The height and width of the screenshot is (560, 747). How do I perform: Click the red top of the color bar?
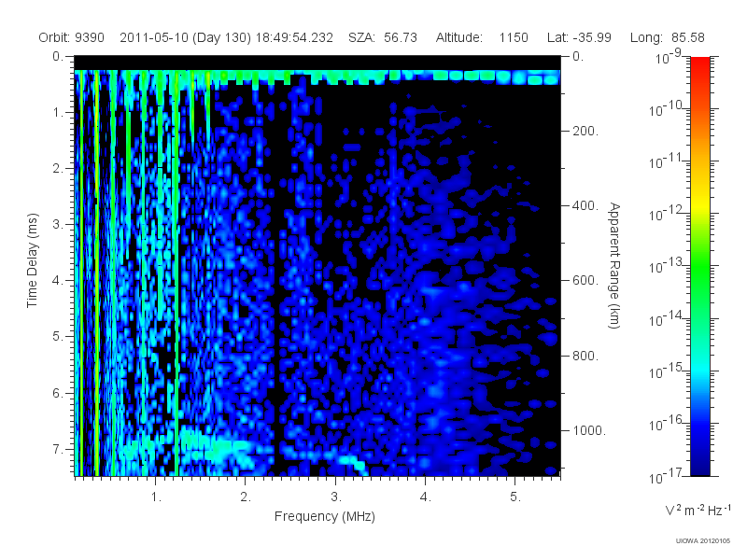(699, 64)
